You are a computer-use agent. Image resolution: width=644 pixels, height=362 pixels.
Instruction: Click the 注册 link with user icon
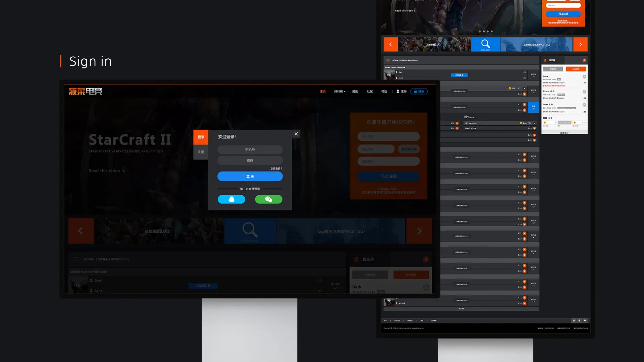(x=401, y=92)
